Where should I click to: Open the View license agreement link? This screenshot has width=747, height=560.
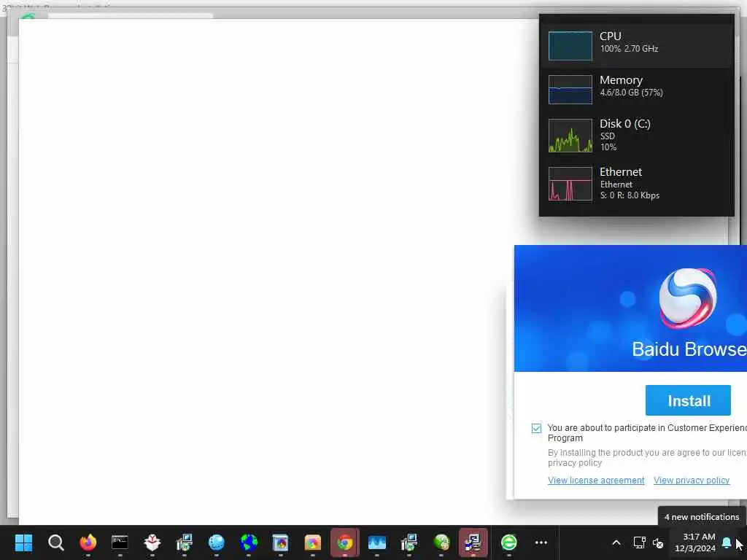tap(596, 480)
